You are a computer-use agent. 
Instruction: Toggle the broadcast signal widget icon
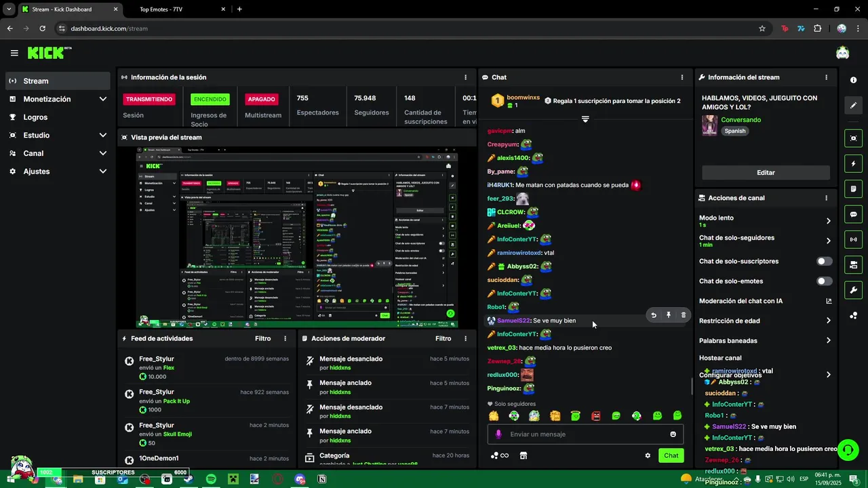(x=853, y=239)
